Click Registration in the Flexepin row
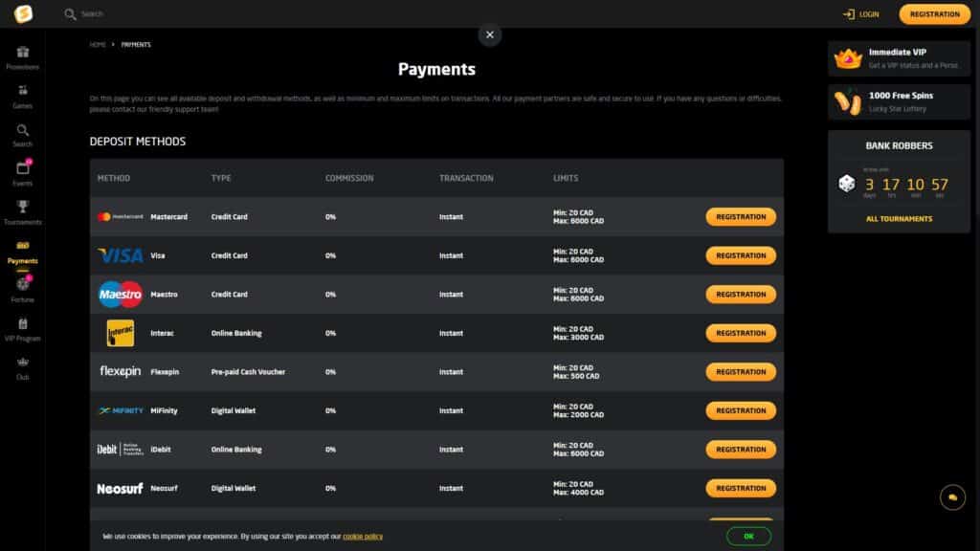980x551 pixels. [741, 372]
